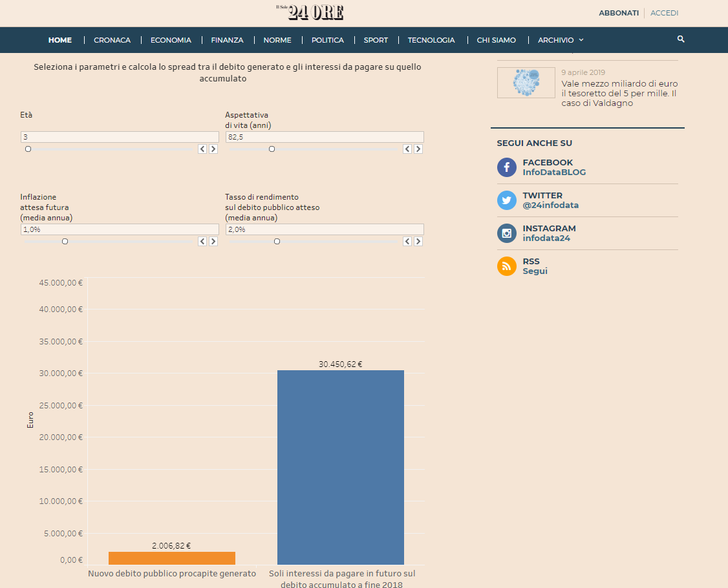Open the ECONOMIA menu item
This screenshot has width=728, height=588.
(x=171, y=40)
